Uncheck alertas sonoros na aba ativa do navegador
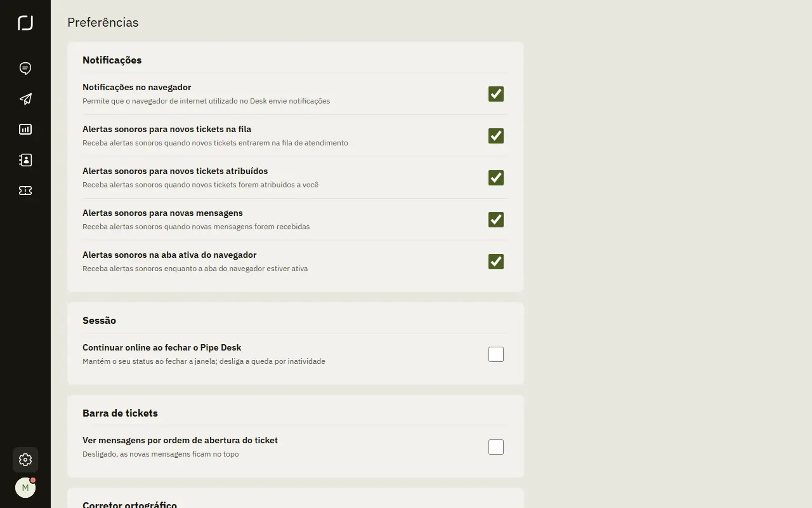The height and width of the screenshot is (508, 812). (x=496, y=262)
